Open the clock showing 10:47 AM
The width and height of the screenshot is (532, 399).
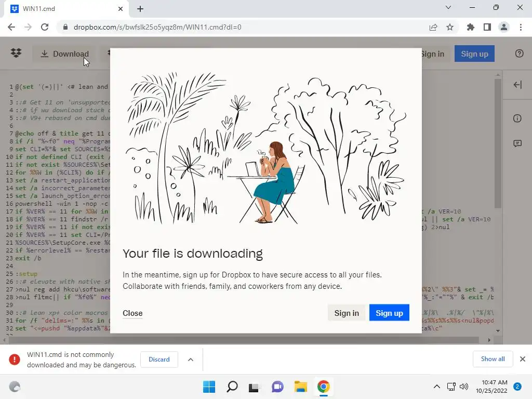click(491, 387)
